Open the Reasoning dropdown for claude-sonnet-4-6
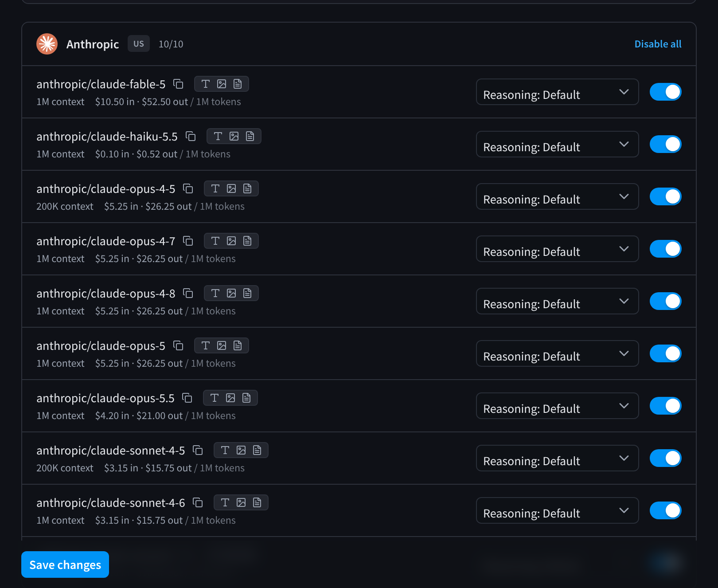This screenshot has height=588, width=718. [x=558, y=510]
